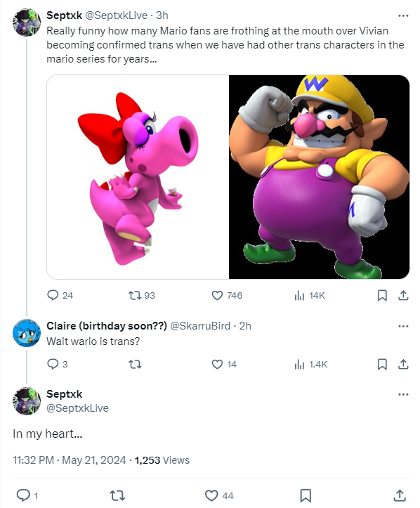Bookmark the 'In my heart...' tweet
Screen dimensions: 420x508
pyautogui.click(x=306, y=495)
